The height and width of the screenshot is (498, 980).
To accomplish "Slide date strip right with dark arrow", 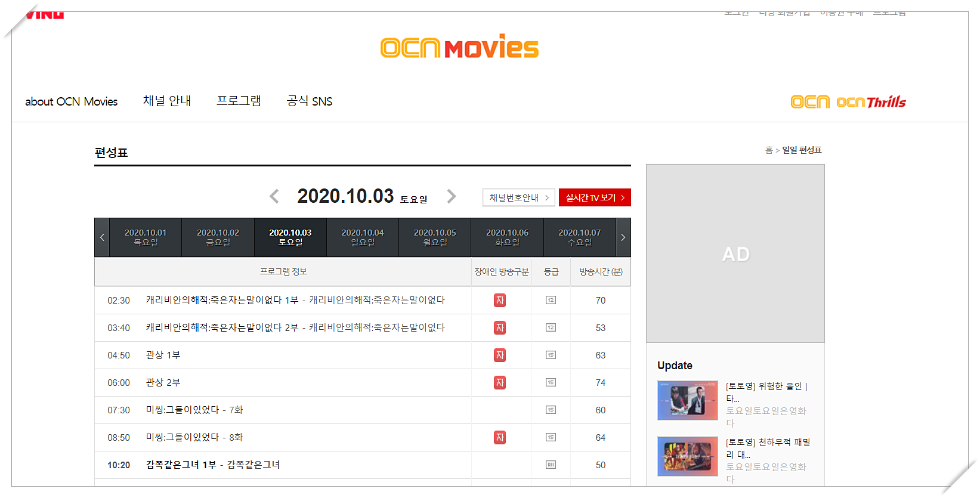I will coord(623,237).
